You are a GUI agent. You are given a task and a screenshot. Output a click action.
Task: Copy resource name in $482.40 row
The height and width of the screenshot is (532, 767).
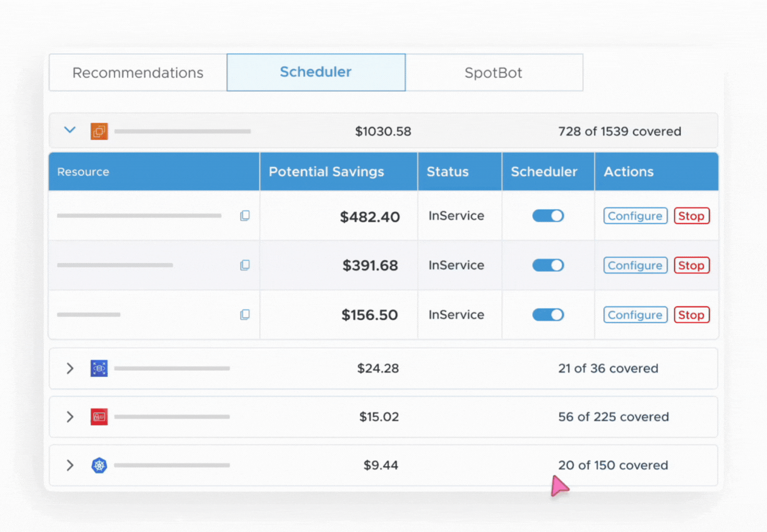(x=245, y=215)
